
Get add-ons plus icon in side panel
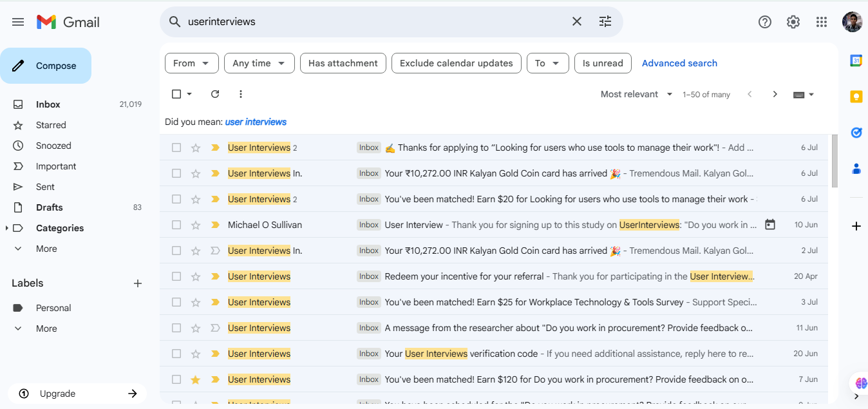(x=856, y=226)
